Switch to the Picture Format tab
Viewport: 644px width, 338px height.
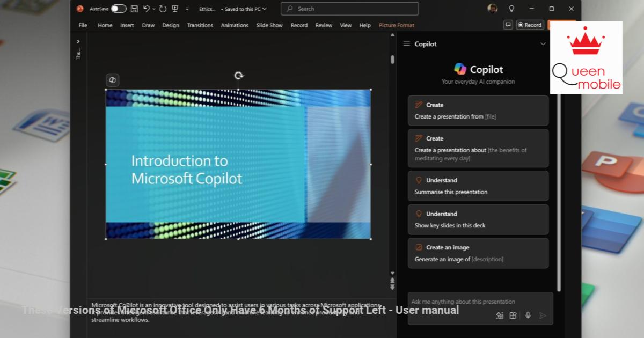click(x=397, y=25)
